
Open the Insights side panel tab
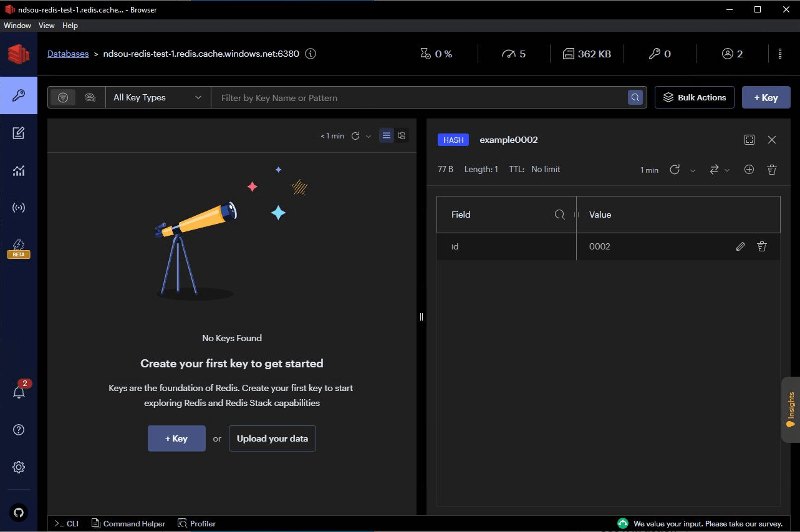coord(791,409)
